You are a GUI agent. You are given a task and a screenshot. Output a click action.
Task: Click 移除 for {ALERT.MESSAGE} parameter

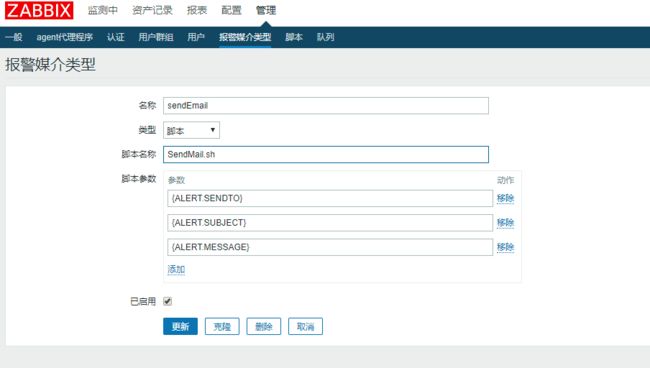click(505, 247)
